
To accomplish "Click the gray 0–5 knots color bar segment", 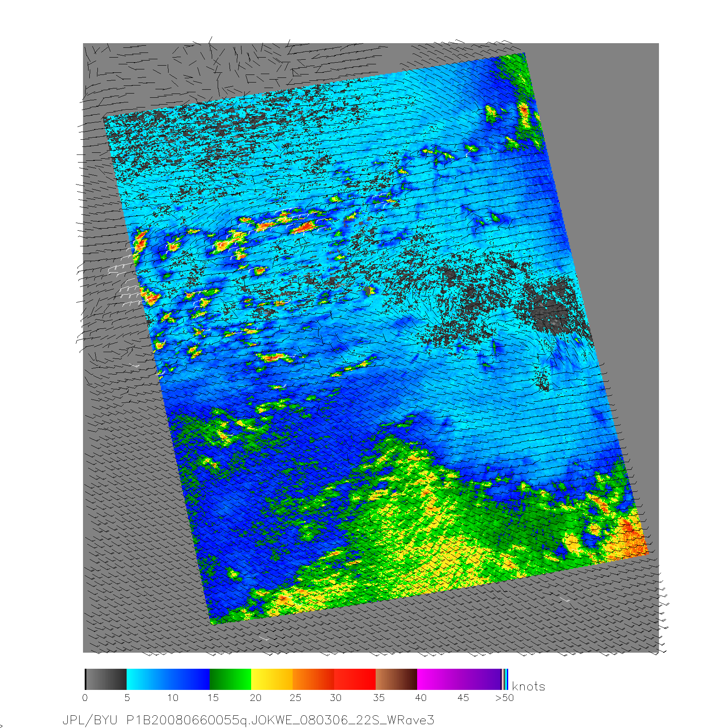I will (106, 679).
